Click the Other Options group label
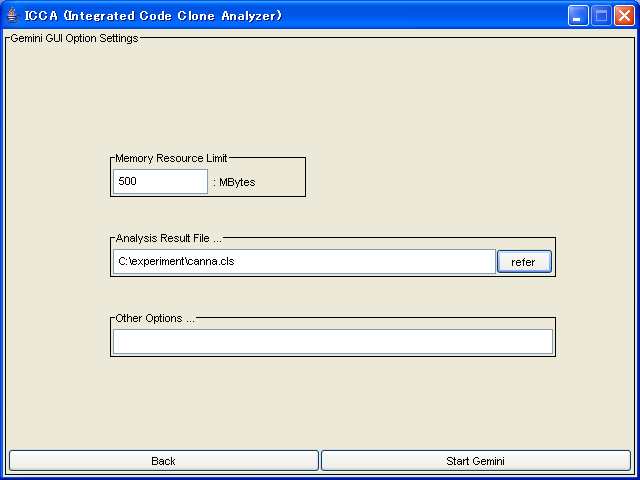Viewport: 640px width, 480px height. [x=155, y=318]
